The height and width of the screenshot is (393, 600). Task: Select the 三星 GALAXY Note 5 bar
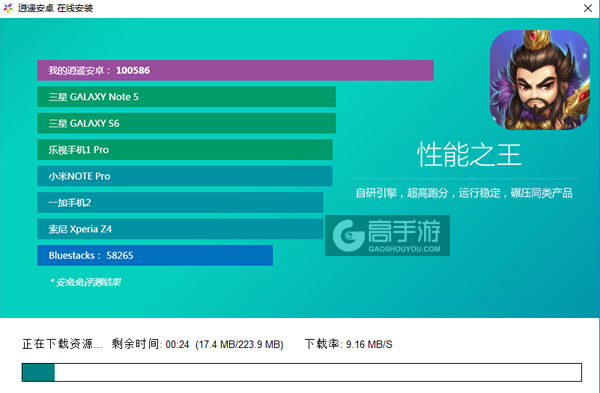pos(187,97)
